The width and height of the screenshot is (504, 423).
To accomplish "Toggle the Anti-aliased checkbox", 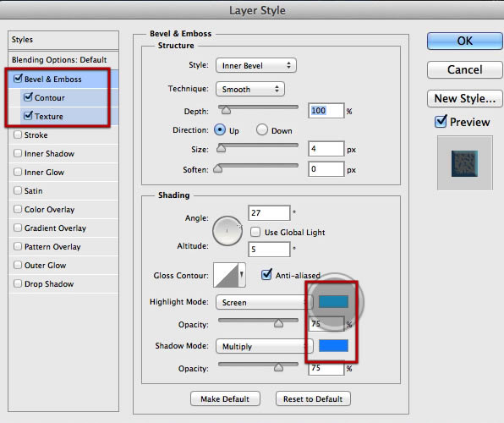I will 266,274.
